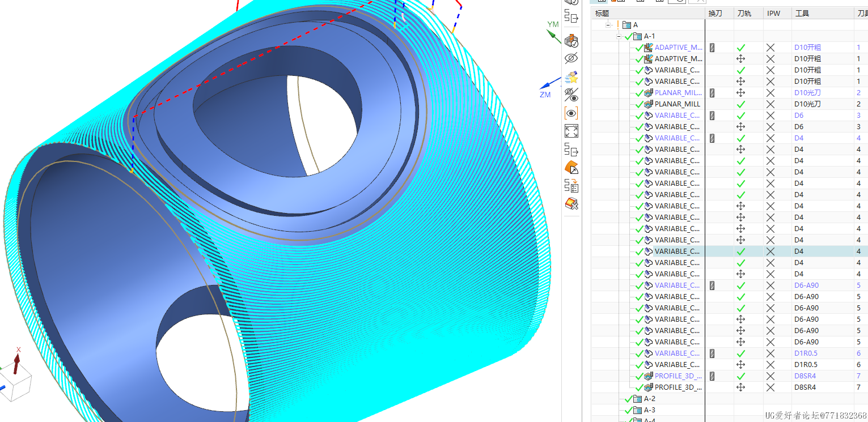Screen dimensions: 868x422
Task: Select the purple ADAPTIVE_M... operation
Action: [679, 48]
